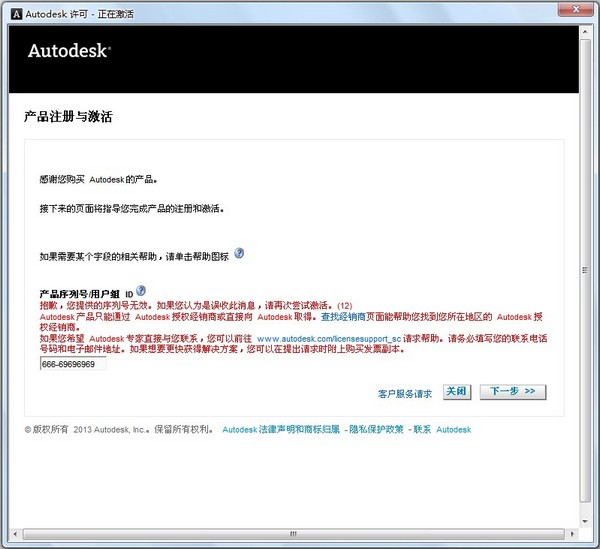Viewport: 600px width, 549px height.
Task: Open the Autodesk 法律声明和商标归属 link
Action: coord(281,429)
